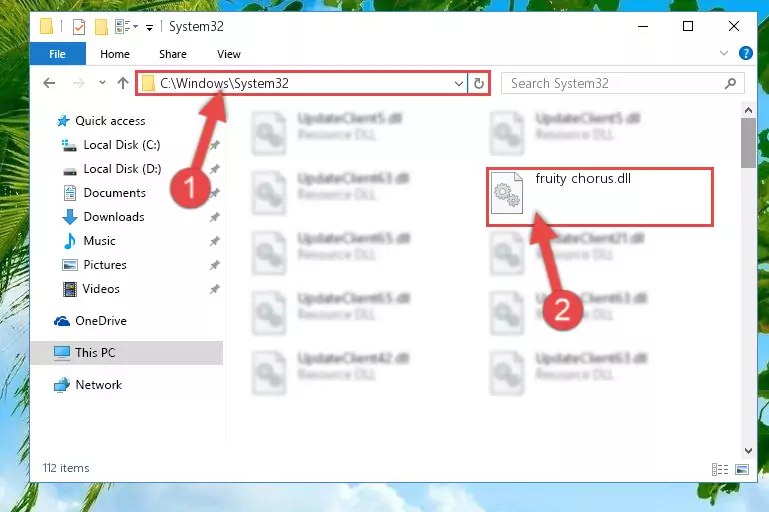769x512 pixels.
Task: Click the address bar path C:\Windows\System32
Action: pyautogui.click(x=224, y=83)
